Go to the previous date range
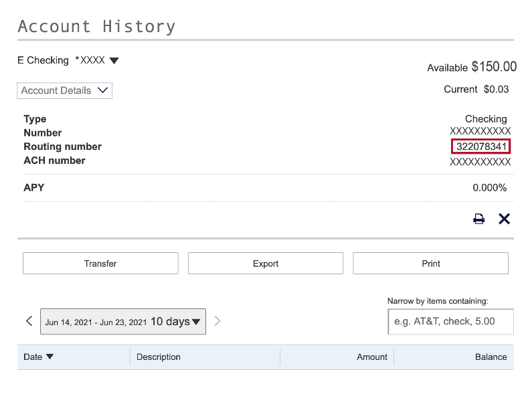This screenshot has width=532, height=394. click(x=29, y=321)
